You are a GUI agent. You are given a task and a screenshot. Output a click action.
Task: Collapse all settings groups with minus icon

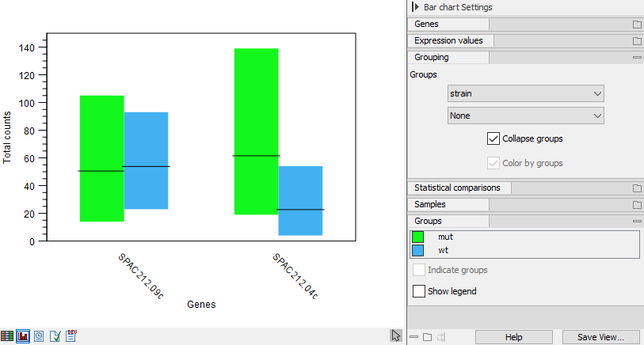point(413,337)
